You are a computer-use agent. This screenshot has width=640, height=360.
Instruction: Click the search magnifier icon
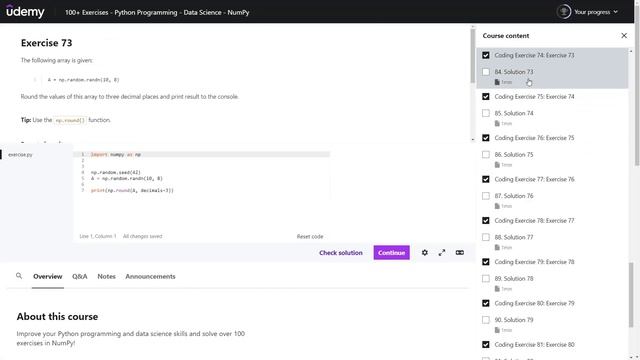(19, 276)
